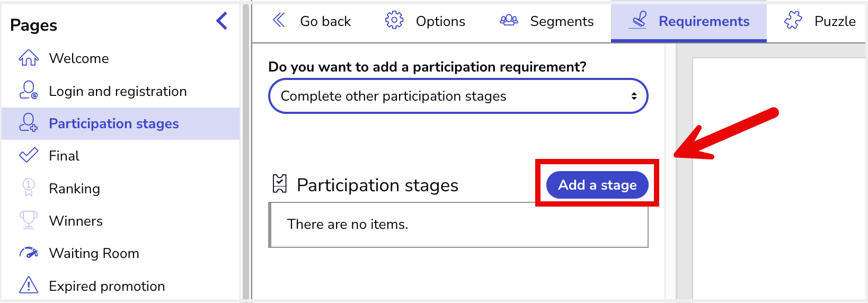
Task: Collapse the Pages sidebar with the chevron
Action: tap(222, 21)
